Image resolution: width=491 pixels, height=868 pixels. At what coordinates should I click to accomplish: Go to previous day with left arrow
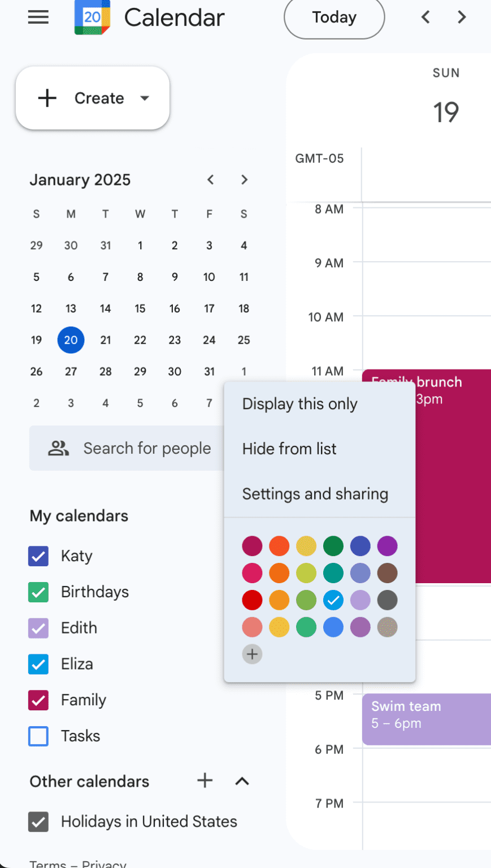(x=425, y=17)
